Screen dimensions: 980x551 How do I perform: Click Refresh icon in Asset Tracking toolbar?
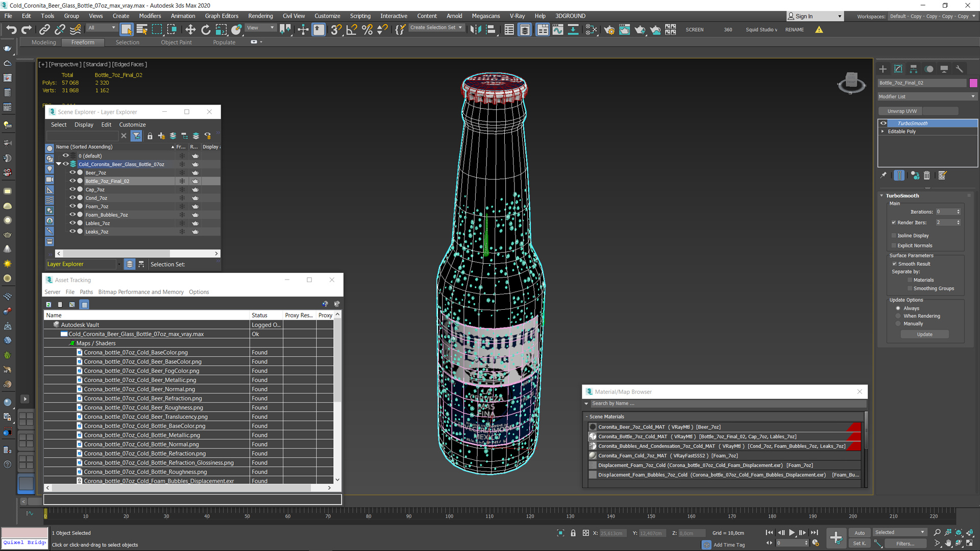click(48, 305)
